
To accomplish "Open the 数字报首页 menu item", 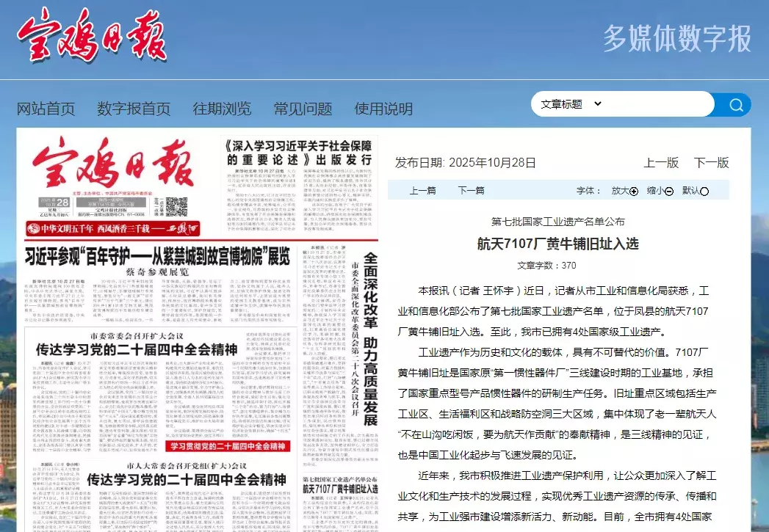I will click(x=134, y=109).
